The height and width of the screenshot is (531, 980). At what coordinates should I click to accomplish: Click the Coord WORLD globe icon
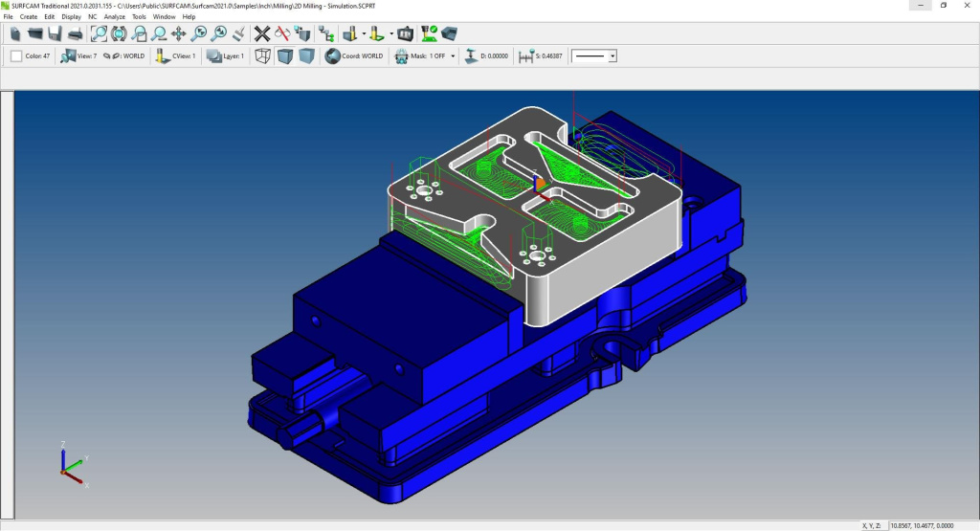(333, 56)
